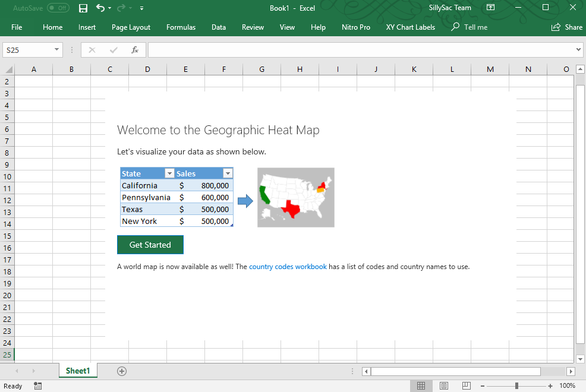Click the Undo arrow icon
Screen dimensions: 586x392
[x=100, y=8]
